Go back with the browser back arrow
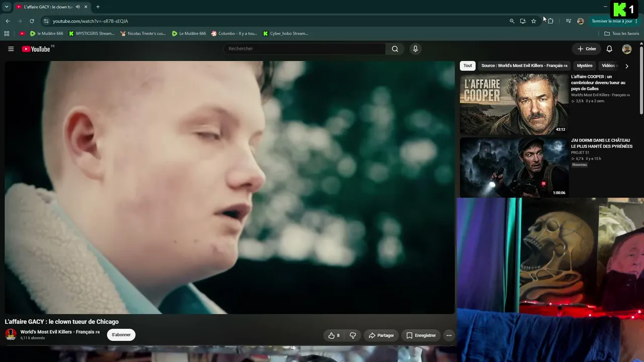Viewport: 644px width, 362px height. tap(8, 21)
